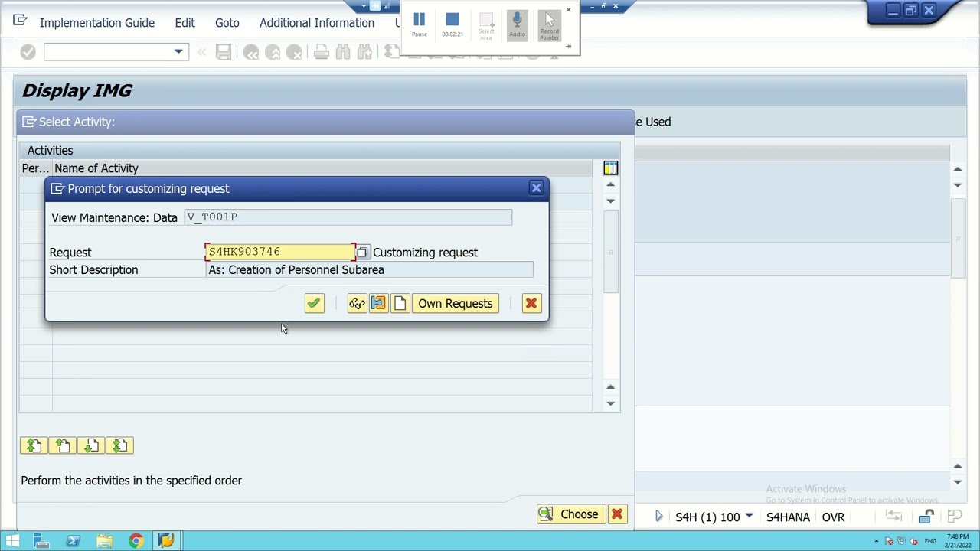The width and height of the screenshot is (980, 551).
Task: Click the third green page-down arrow icon
Action: [91, 445]
